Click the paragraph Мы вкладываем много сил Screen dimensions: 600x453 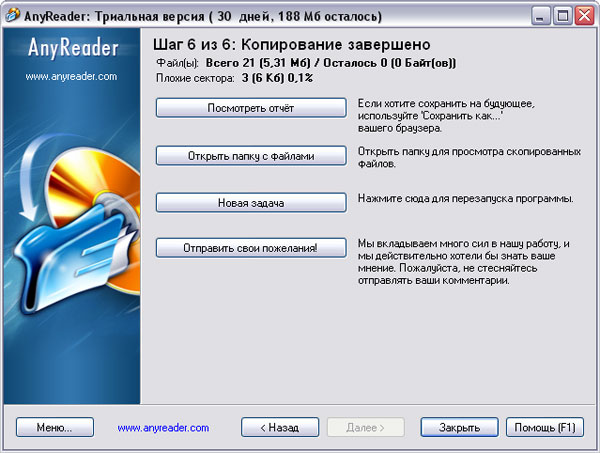(464, 262)
